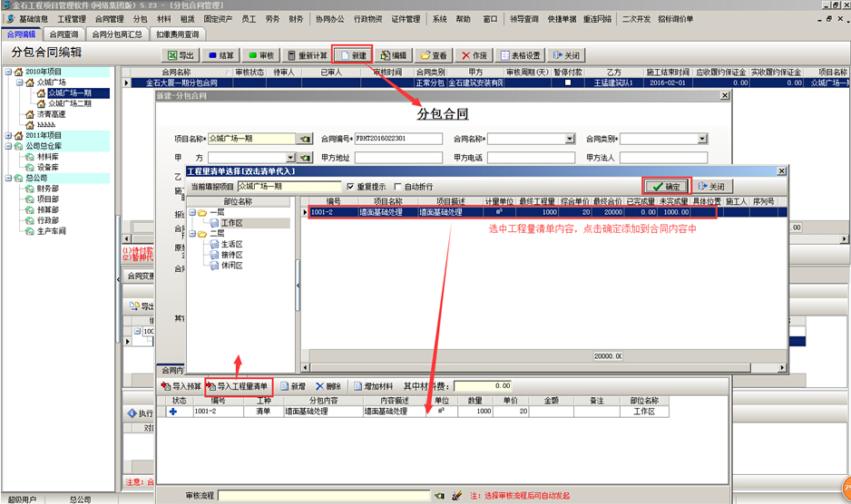
Task: Uncheck the 重复提示 checkbox
Action: pos(350,187)
